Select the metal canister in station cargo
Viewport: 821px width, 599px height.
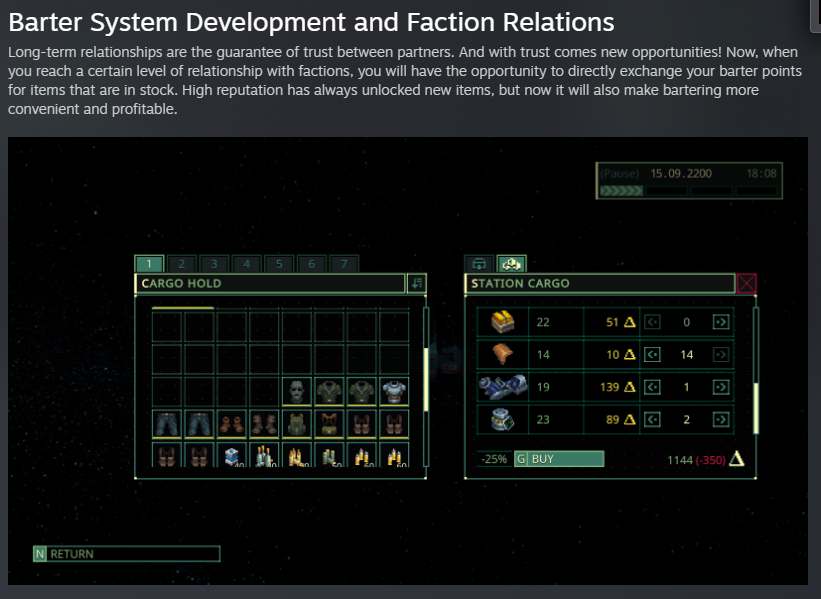point(503,419)
